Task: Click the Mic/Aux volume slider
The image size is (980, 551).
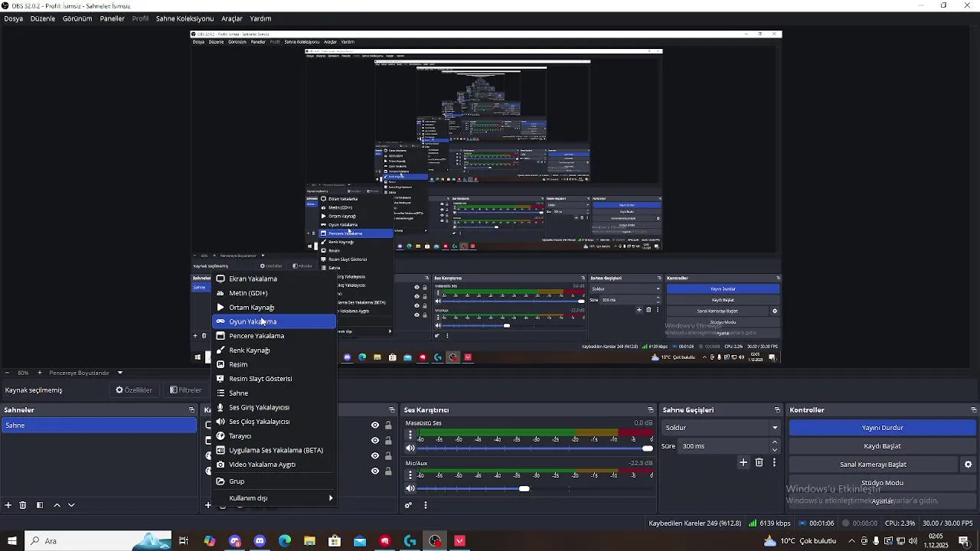Action: 536,488
